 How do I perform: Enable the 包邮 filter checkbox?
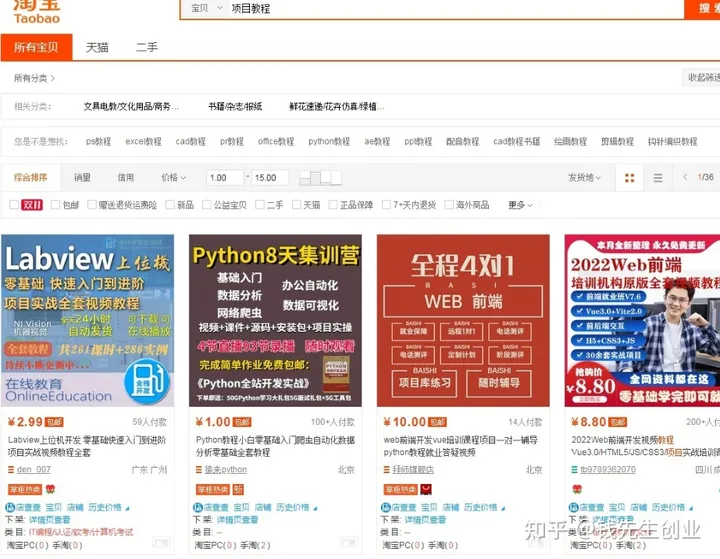point(56,204)
